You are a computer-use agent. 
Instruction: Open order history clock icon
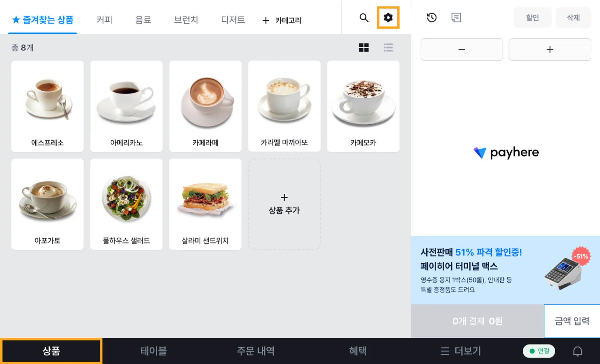pyautogui.click(x=432, y=18)
